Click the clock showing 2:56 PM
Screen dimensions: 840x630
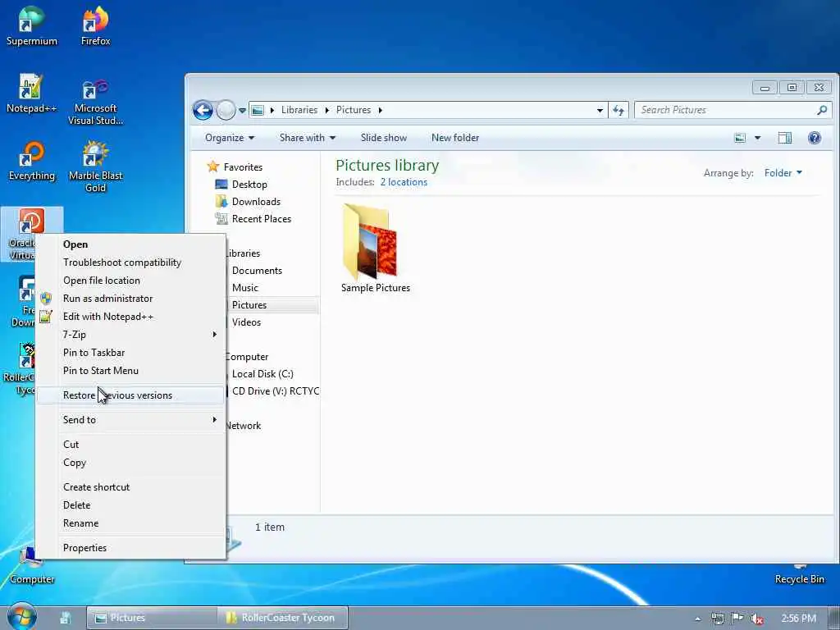point(798,619)
